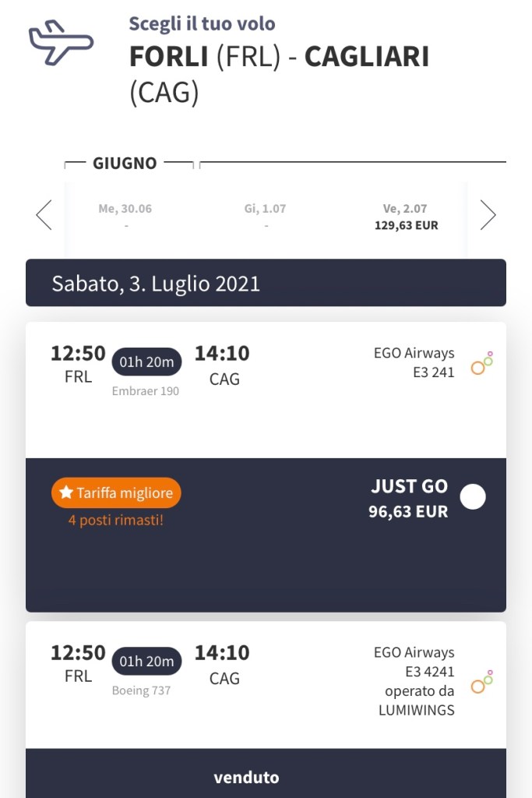Go to previous dates with left arrow

tap(44, 215)
